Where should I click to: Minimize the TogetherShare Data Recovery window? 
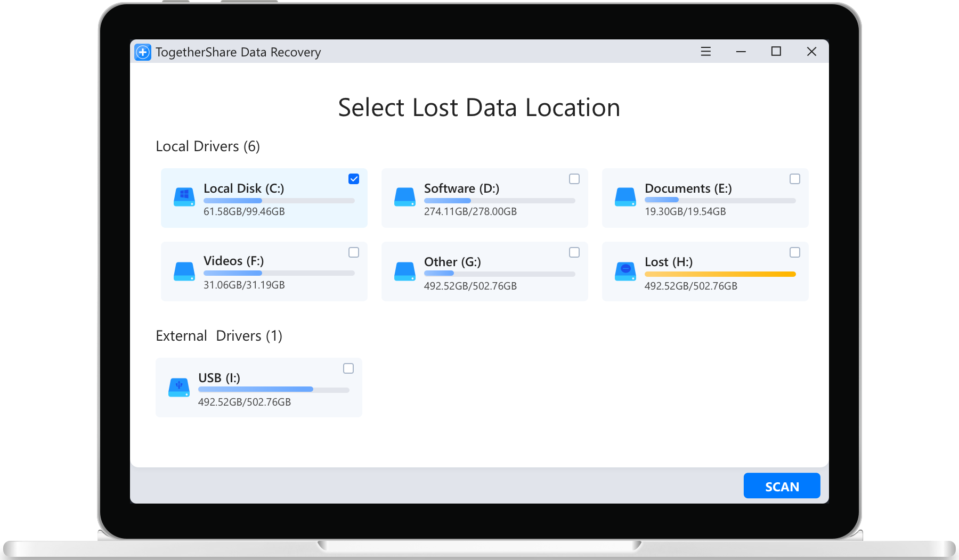coord(741,52)
